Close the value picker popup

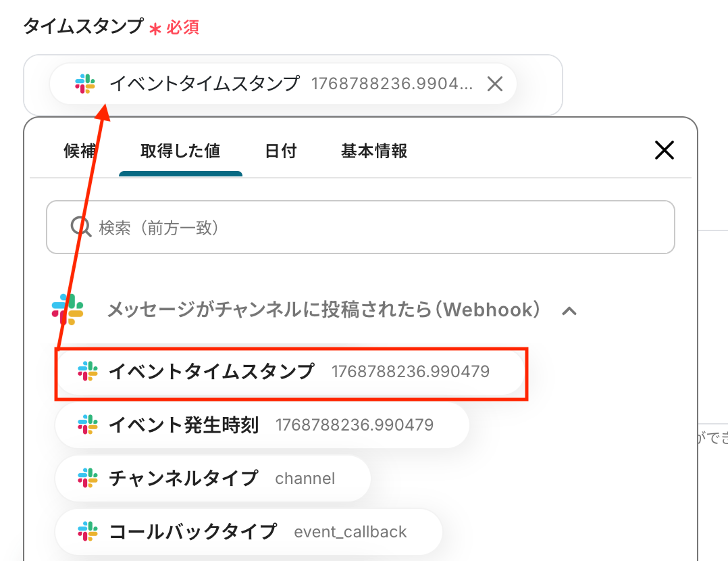coord(665,150)
